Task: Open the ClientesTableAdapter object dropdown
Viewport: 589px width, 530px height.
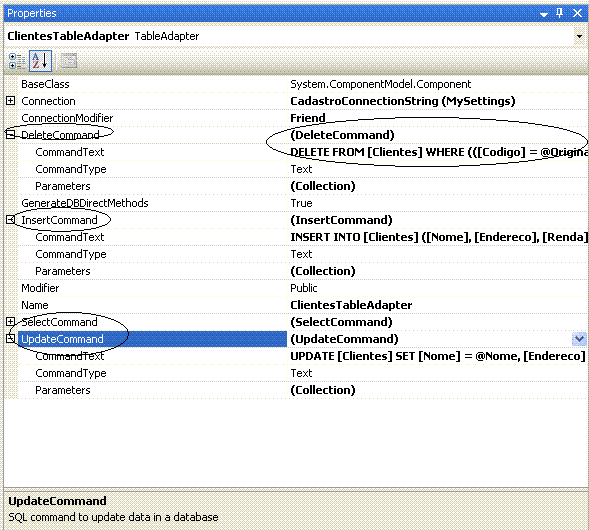Action: (579, 36)
